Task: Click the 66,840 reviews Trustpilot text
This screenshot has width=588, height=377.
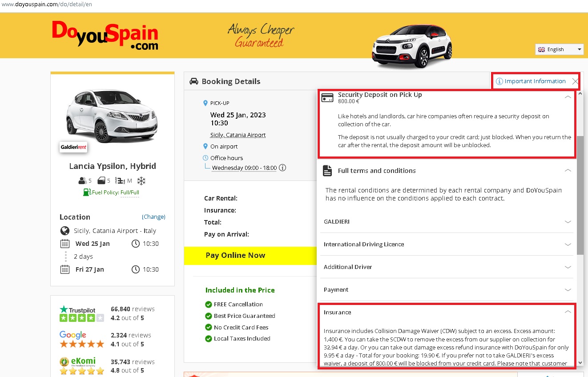Action: coord(133,309)
